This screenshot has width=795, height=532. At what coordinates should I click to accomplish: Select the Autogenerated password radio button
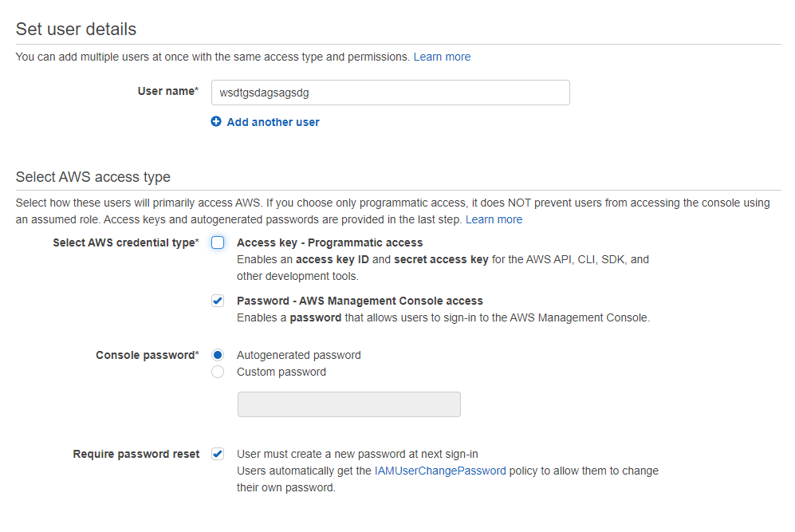point(218,355)
